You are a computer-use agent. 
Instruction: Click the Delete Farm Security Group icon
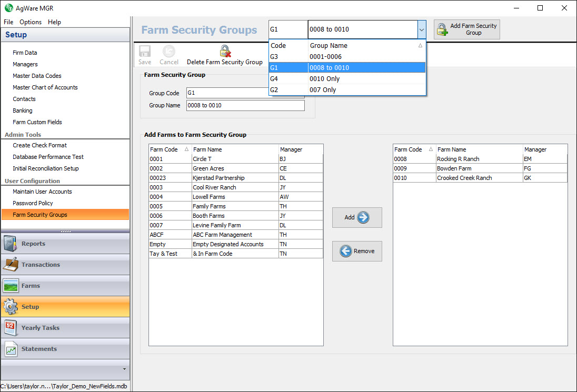click(225, 52)
